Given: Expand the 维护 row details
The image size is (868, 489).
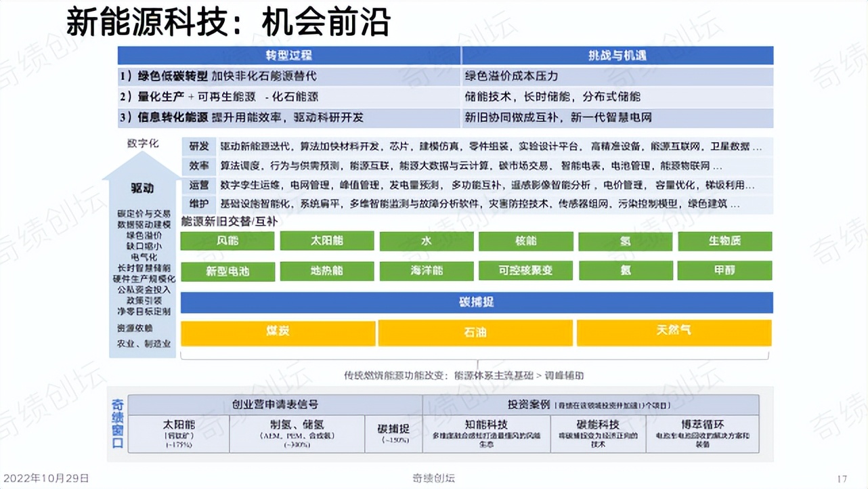Looking at the screenshot, I should pos(198,202).
